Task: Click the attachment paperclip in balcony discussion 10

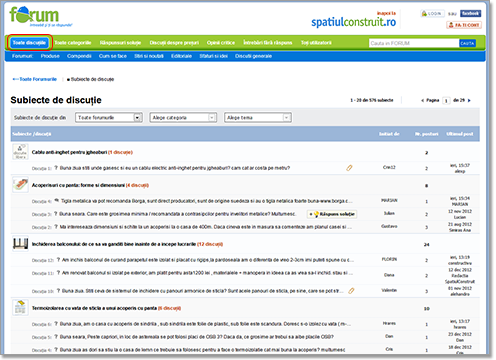Action: point(351,291)
